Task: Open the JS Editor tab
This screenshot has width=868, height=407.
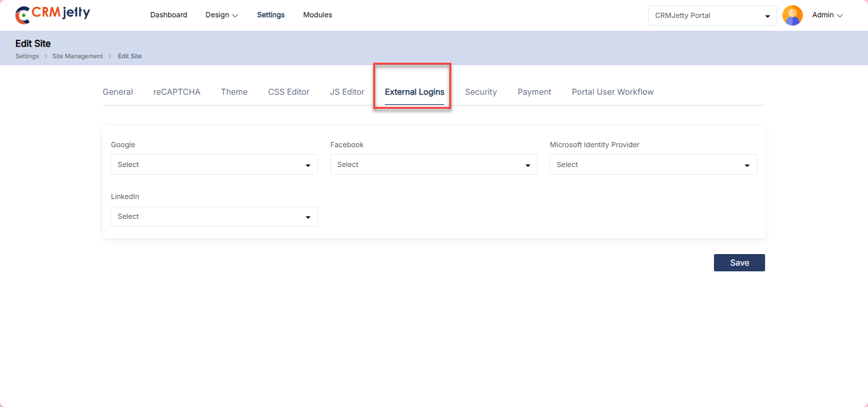Action: click(x=347, y=92)
